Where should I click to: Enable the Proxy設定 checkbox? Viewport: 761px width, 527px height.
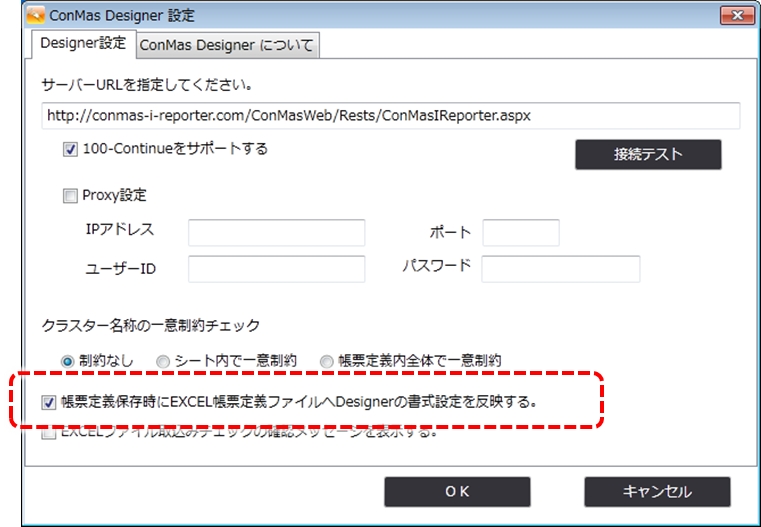pos(70,196)
